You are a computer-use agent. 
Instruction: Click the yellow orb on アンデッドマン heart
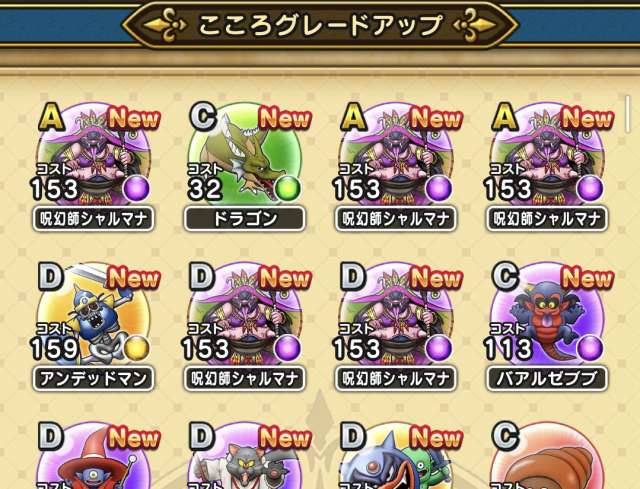tap(136, 349)
